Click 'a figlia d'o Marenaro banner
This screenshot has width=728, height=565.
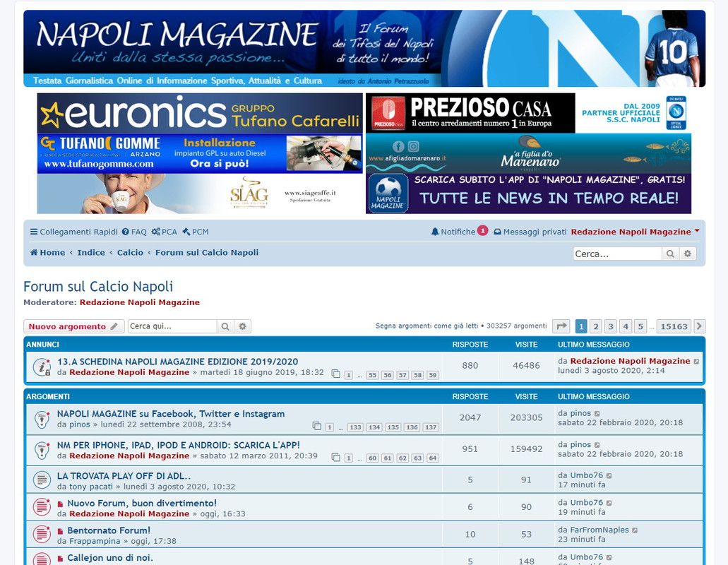click(x=528, y=154)
